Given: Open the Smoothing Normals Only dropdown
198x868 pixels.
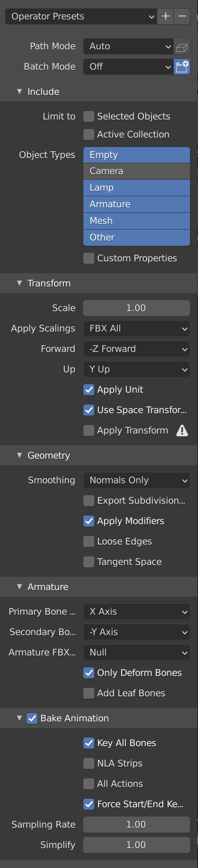Looking at the screenshot, I should tap(136, 480).
